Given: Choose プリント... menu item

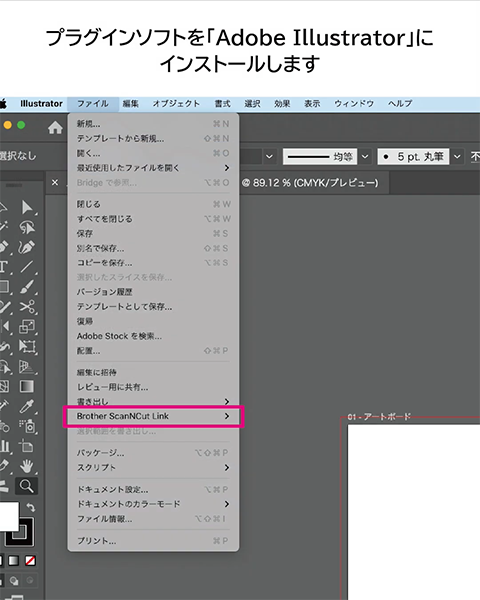Looking at the screenshot, I should pos(153,541).
